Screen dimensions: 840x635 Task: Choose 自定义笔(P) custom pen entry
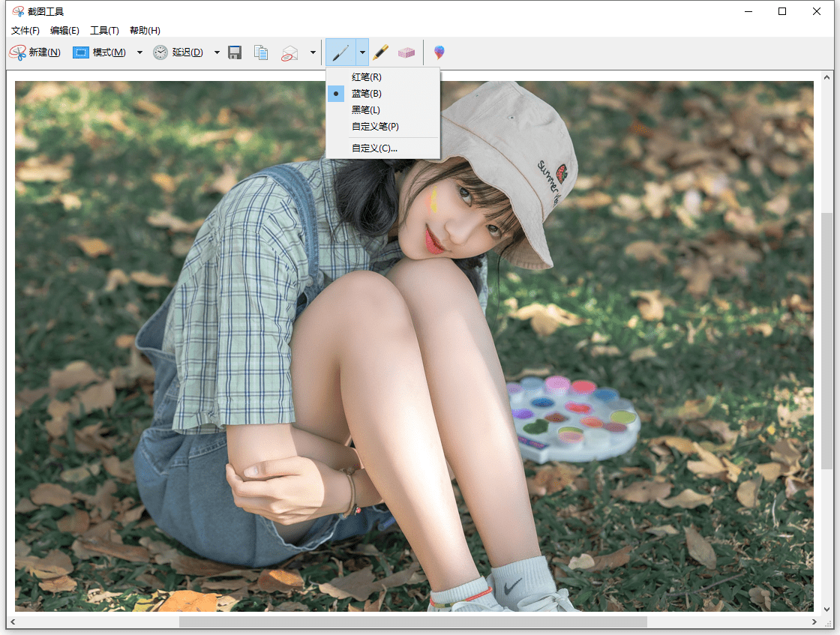[x=375, y=127]
